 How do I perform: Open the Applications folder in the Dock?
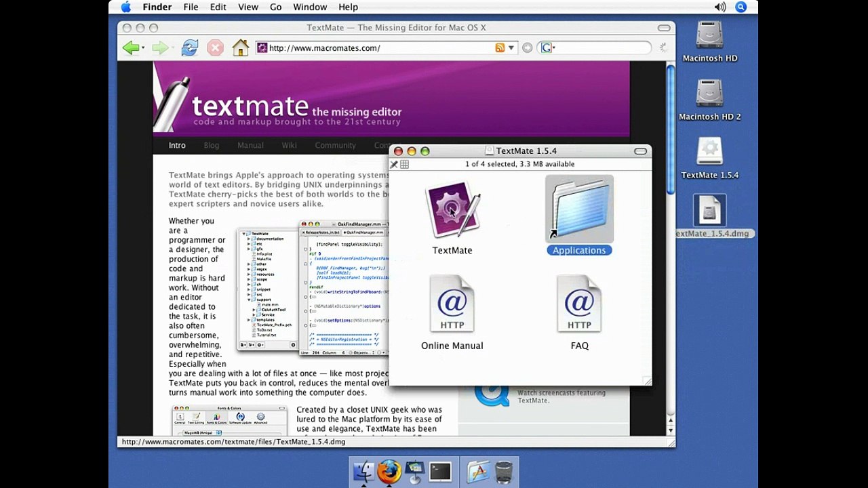tap(478, 472)
